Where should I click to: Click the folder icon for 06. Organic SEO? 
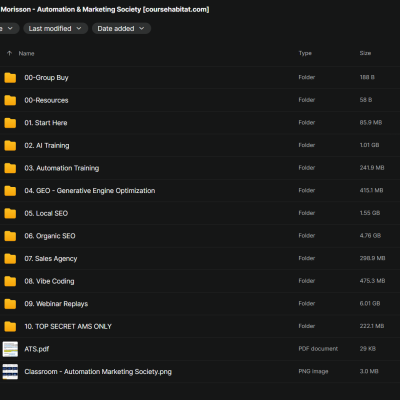(10, 236)
